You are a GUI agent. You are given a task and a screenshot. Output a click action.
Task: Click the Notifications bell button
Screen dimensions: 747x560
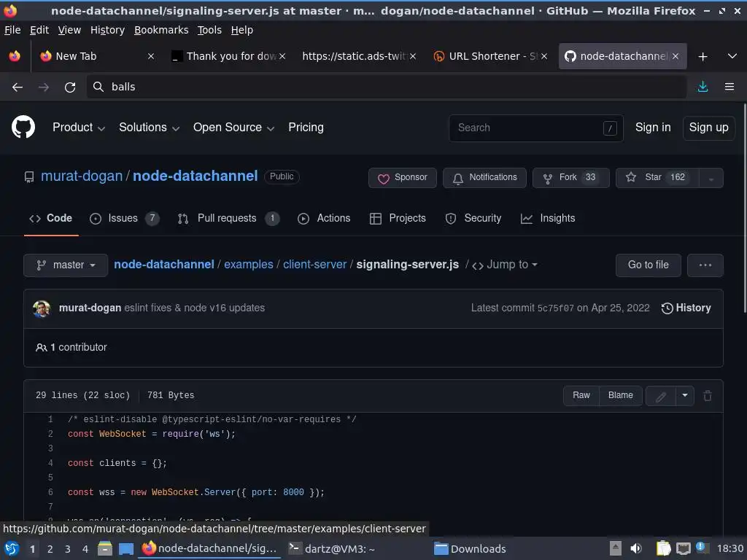(x=484, y=178)
